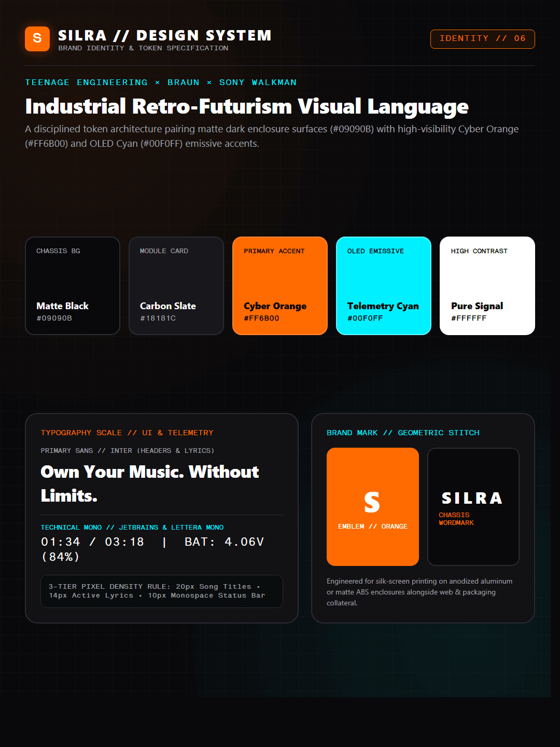
Task: Click 'TECHNICAL MONO // JETBRAINS & LETTERA MONO' label
Action: pyautogui.click(x=132, y=528)
